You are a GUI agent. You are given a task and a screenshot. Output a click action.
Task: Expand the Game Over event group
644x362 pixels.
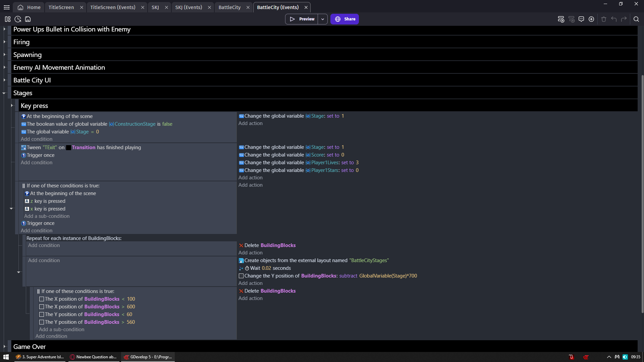click(4, 347)
